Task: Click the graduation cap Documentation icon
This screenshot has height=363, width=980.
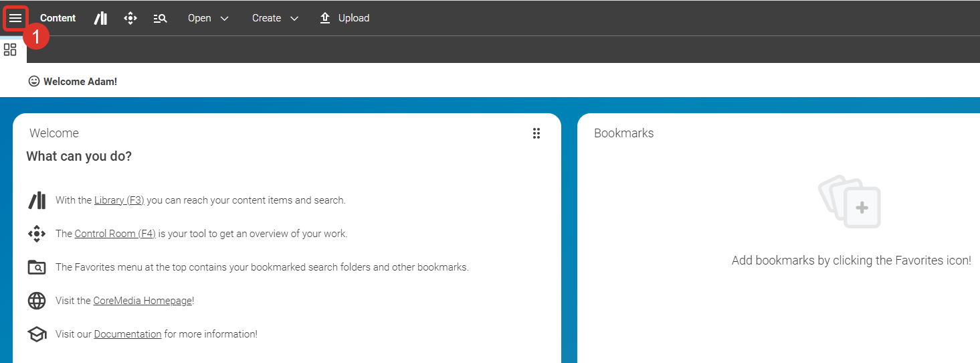Action: (37, 334)
